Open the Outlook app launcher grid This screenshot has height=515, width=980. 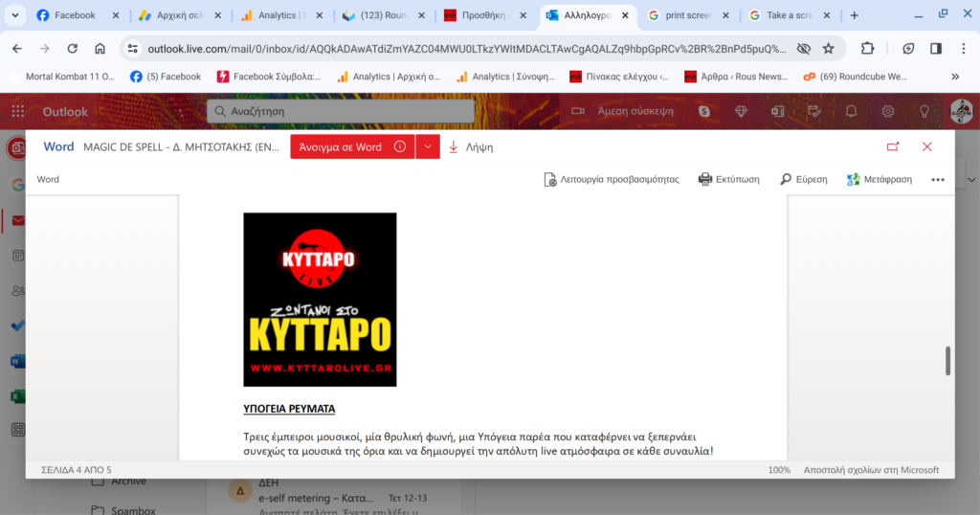(18, 111)
